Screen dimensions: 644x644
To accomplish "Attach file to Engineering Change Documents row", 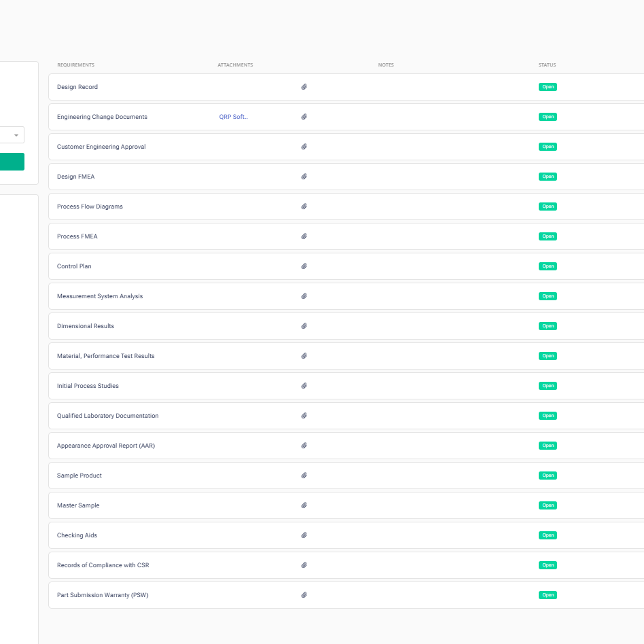I will (304, 117).
